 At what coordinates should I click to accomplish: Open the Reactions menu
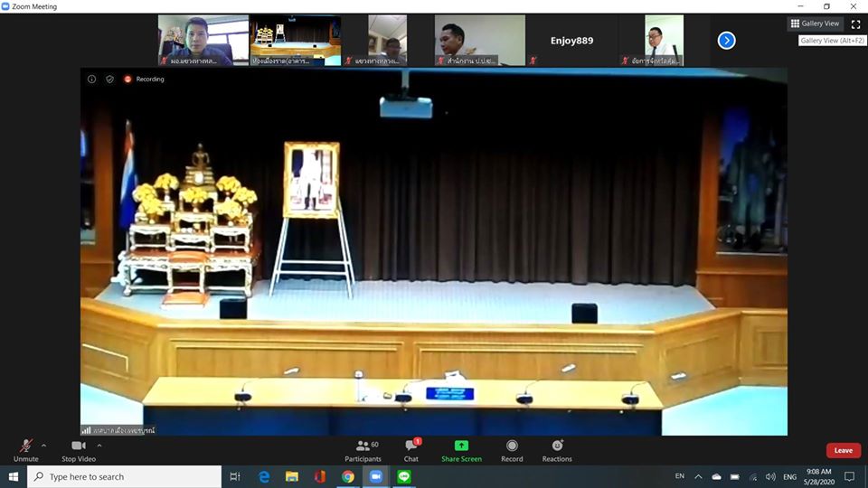[x=557, y=449]
